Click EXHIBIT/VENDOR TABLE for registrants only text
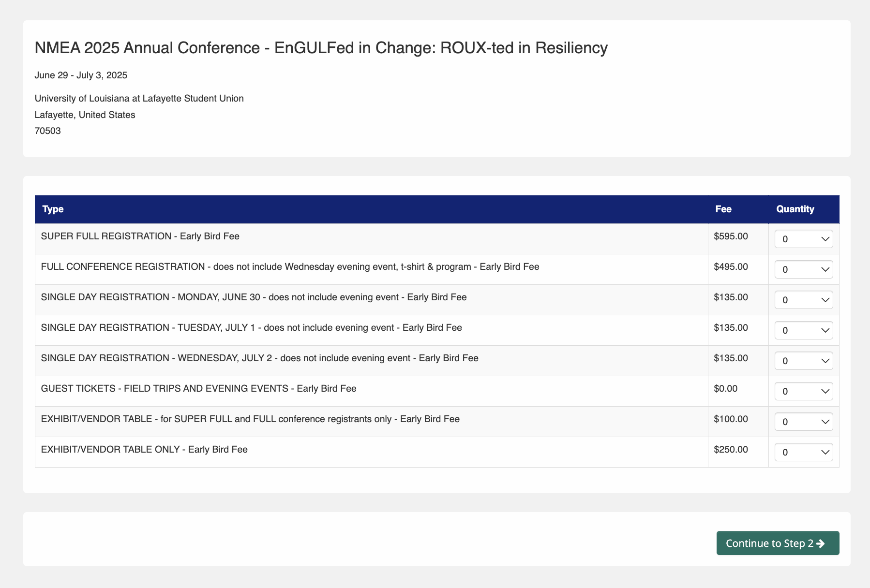 click(x=251, y=419)
